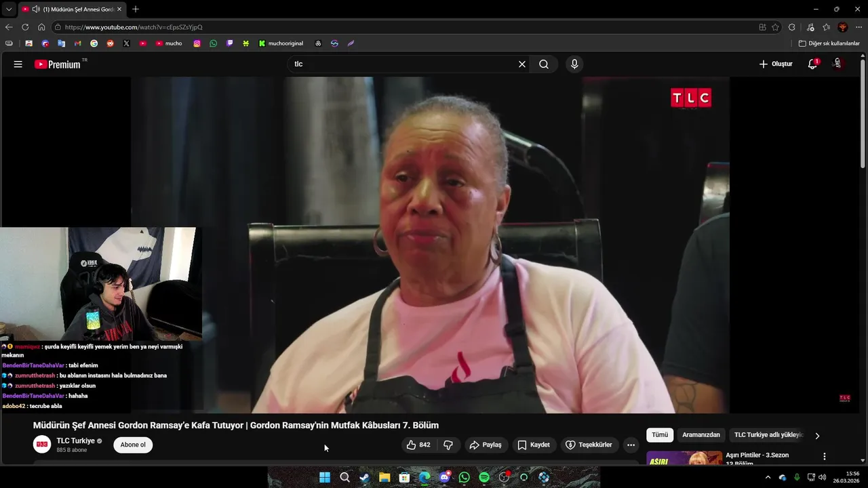This screenshot has width=868, height=488.
Task: Open the 'muchooriginal' Kick bookmark
Action: click(x=281, y=43)
